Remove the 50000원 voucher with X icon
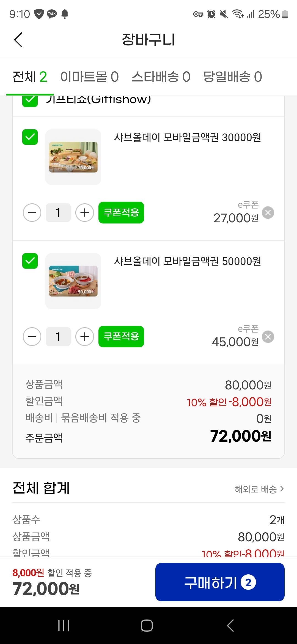The image size is (297, 644). tap(268, 337)
